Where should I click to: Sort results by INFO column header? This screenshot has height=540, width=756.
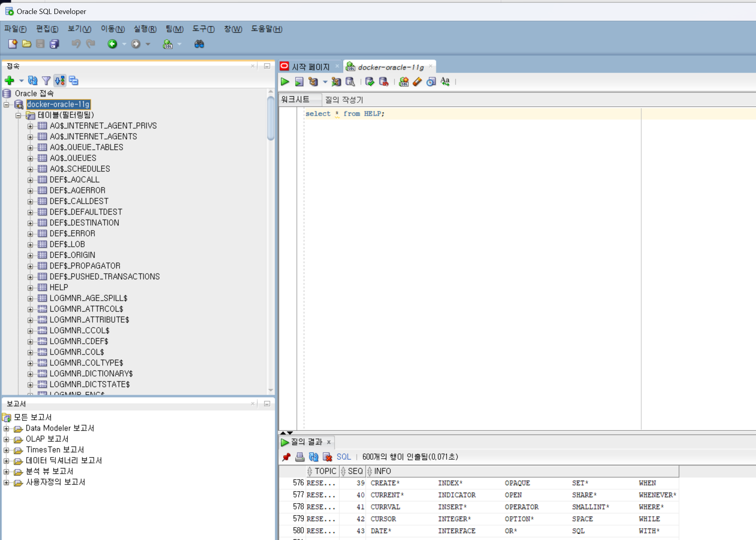(522, 471)
